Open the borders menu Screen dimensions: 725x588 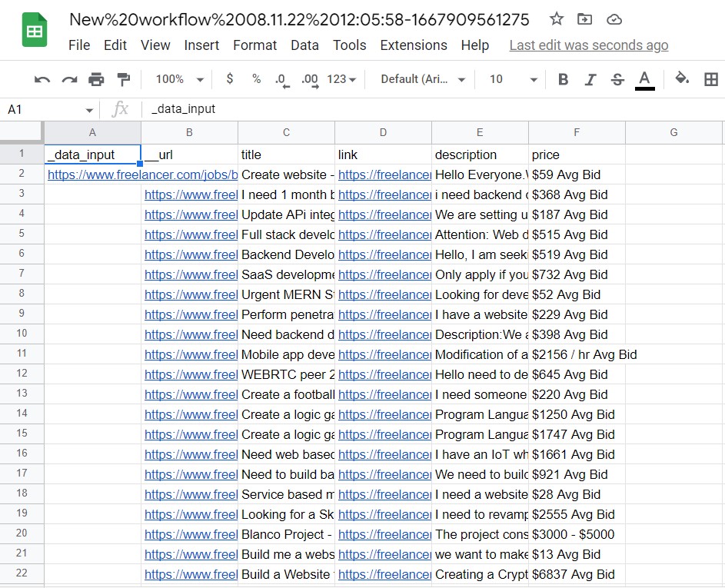pos(711,79)
